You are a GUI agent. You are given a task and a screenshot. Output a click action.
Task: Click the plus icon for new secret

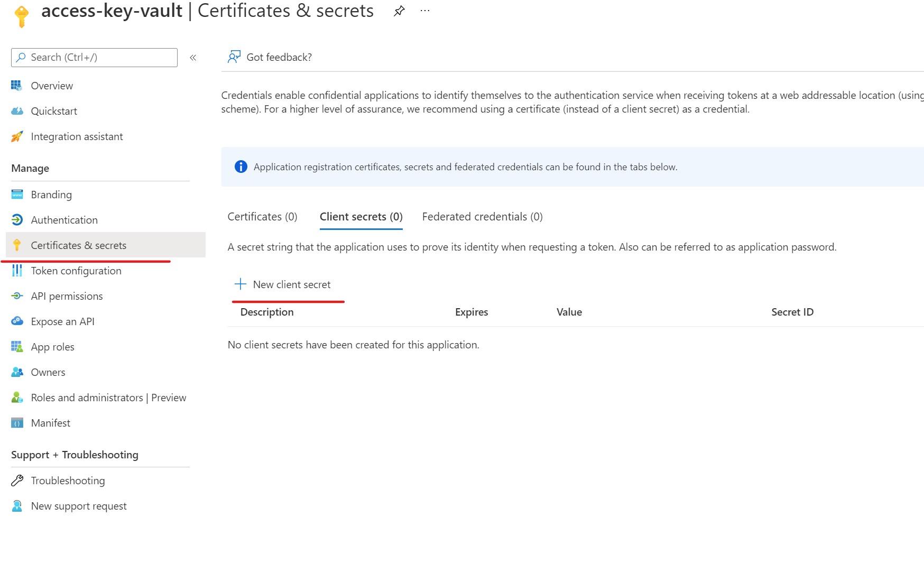pos(240,284)
